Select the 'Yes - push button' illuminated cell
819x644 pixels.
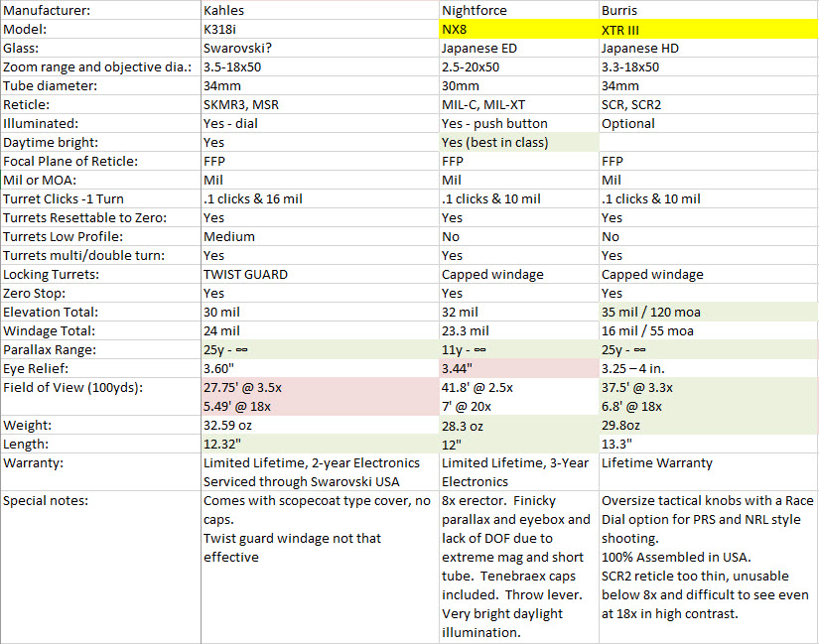518,124
